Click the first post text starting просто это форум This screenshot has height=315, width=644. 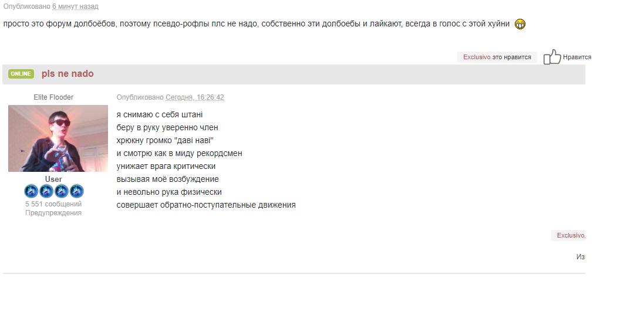(257, 24)
